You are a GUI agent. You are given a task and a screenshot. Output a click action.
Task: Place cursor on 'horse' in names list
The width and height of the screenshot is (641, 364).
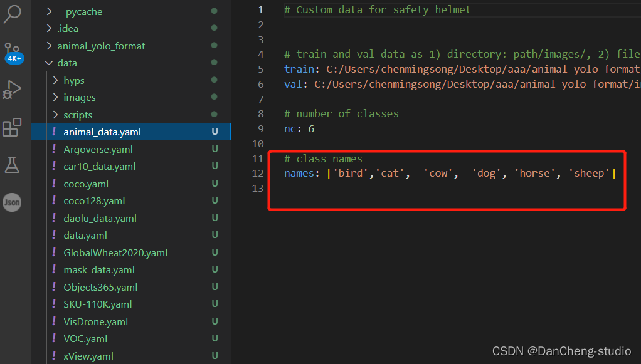coord(534,173)
